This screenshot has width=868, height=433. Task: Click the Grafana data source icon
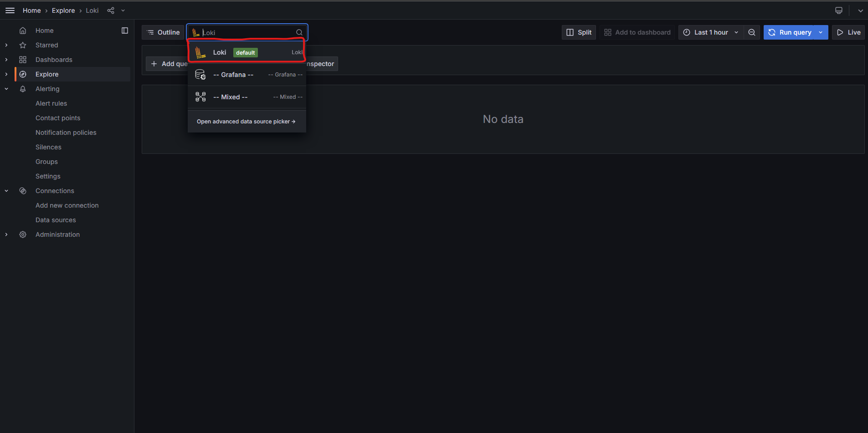tap(200, 74)
